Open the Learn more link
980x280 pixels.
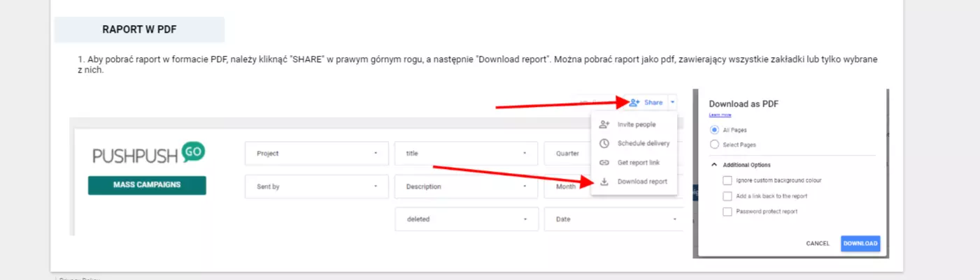click(x=720, y=115)
